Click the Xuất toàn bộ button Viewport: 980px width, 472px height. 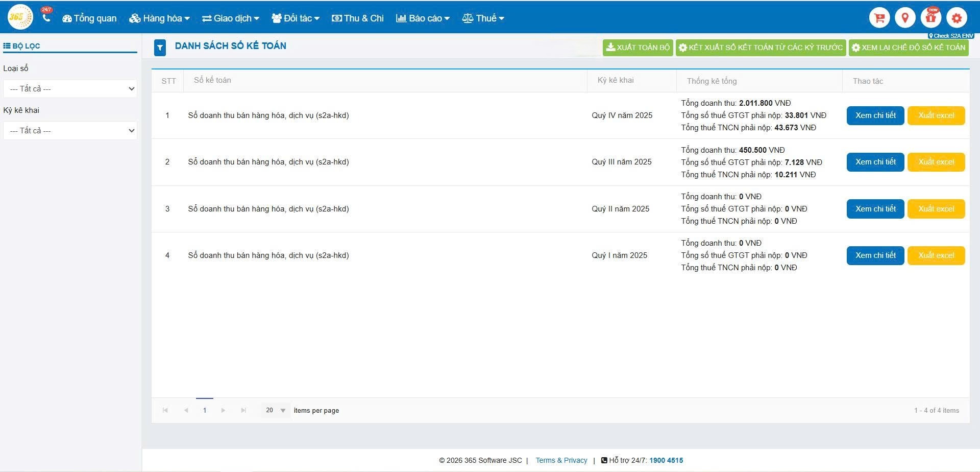pyautogui.click(x=638, y=48)
